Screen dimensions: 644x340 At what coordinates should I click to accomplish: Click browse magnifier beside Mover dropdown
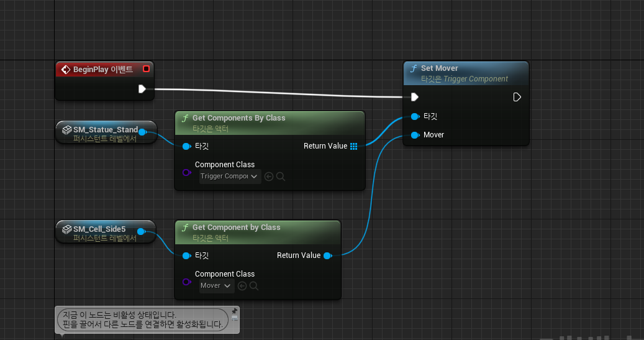(254, 286)
